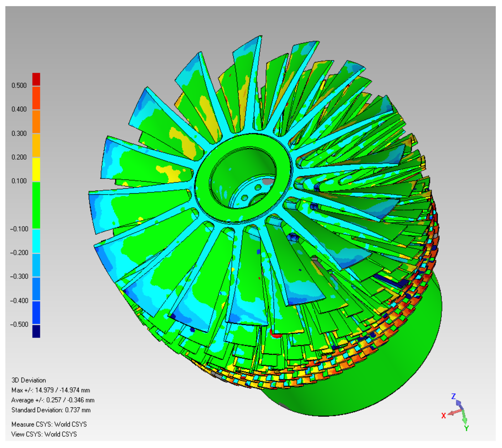Click the dark red top legend swatch
Viewport: 502px width, 448px height.
(36, 79)
